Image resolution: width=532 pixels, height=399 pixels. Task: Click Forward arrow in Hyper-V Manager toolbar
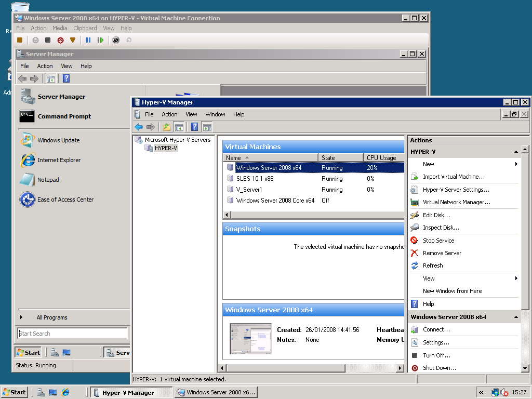point(151,127)
